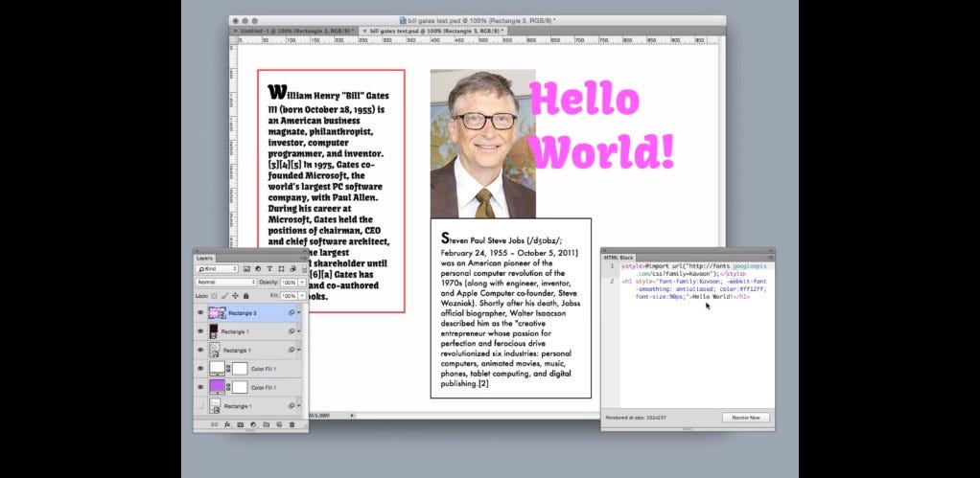The height and width of the screenshot is (478, 980).
Task: Hide Rectangle 1 layer with dark thumbnail
Action: [x=200, y=331]
